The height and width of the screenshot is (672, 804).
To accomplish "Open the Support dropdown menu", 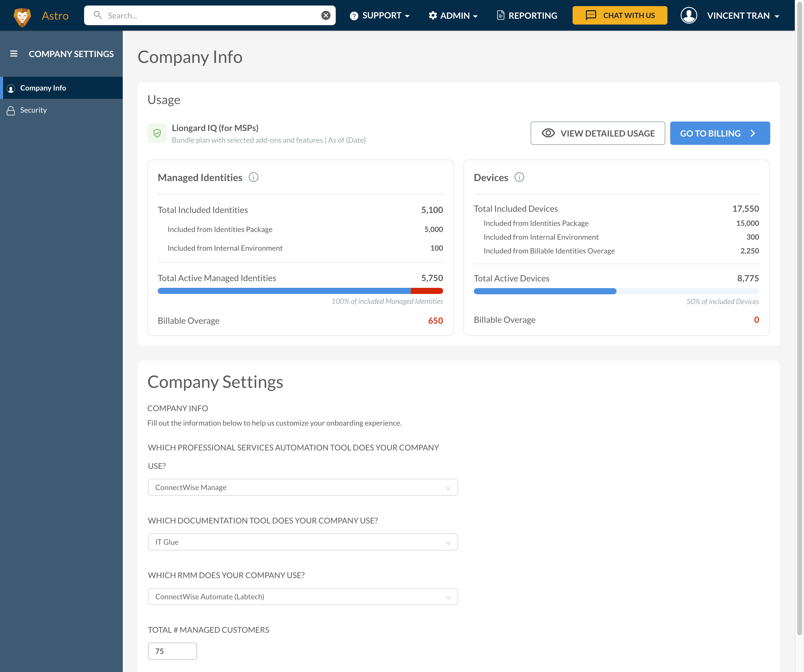I will (x=379, y=15).
